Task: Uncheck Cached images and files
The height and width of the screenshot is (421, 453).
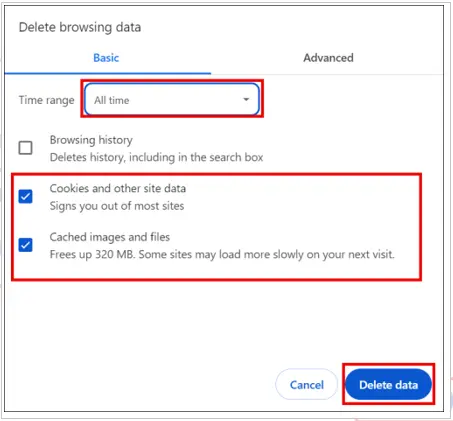Action: (25, 245)
